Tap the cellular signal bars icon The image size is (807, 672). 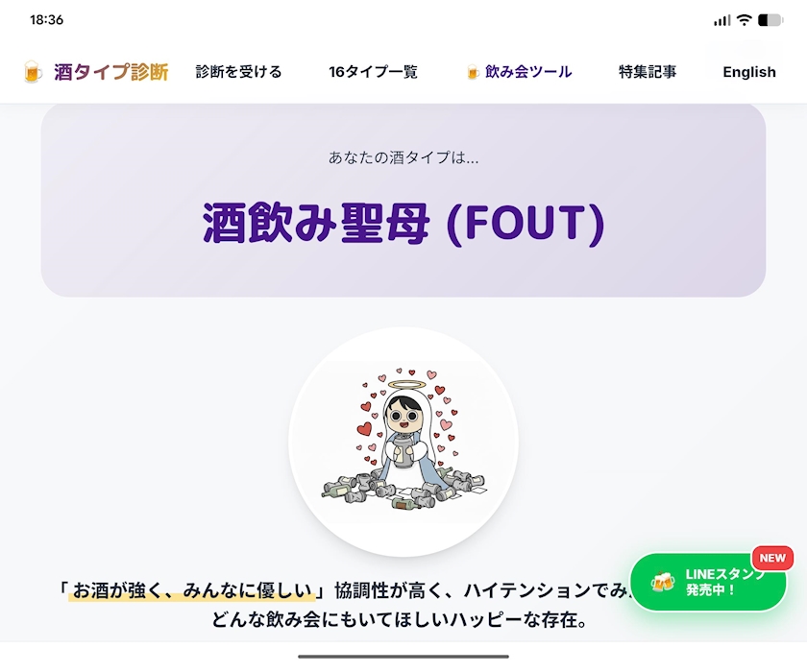[722, 20]
